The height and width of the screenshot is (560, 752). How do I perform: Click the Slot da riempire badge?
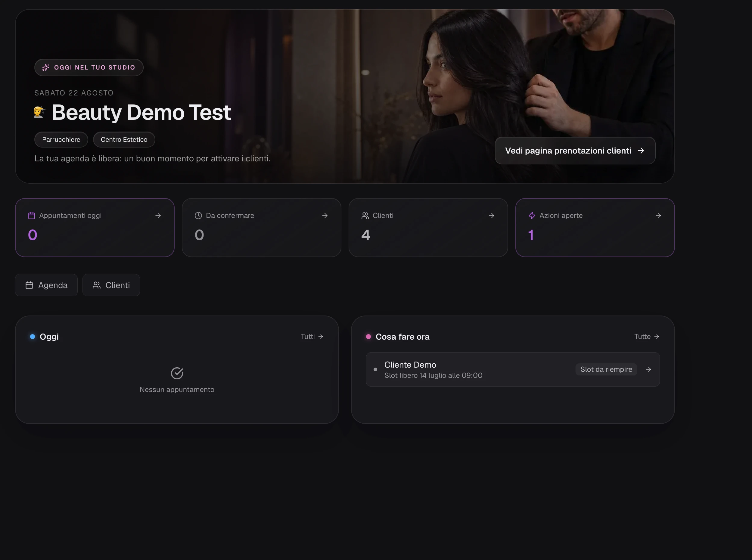tap(606, 369)
